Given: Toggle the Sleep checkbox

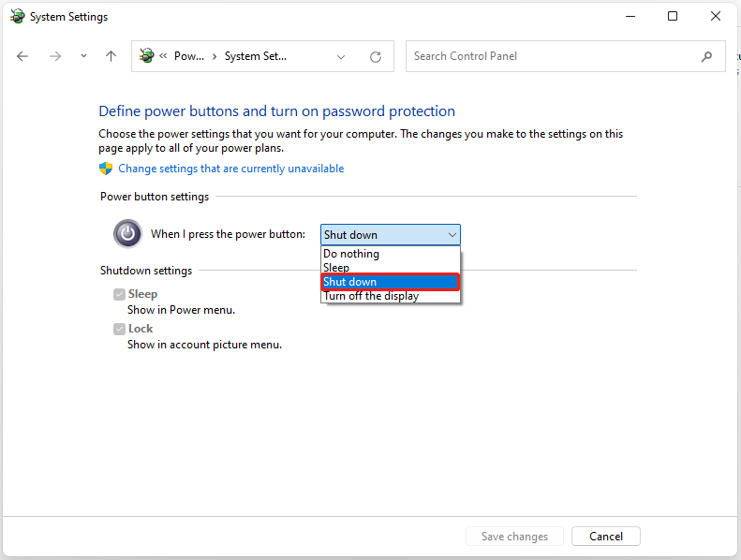Looking at the screenshot, I should pyautogui.click(x=119, y=294).
